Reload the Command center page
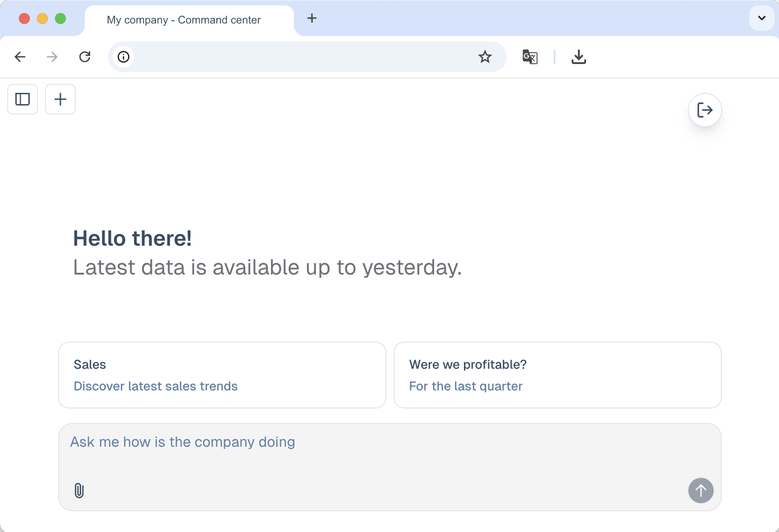Image resolution: width=779 pixels, height=532 pixels. click(x=85, y=57)
